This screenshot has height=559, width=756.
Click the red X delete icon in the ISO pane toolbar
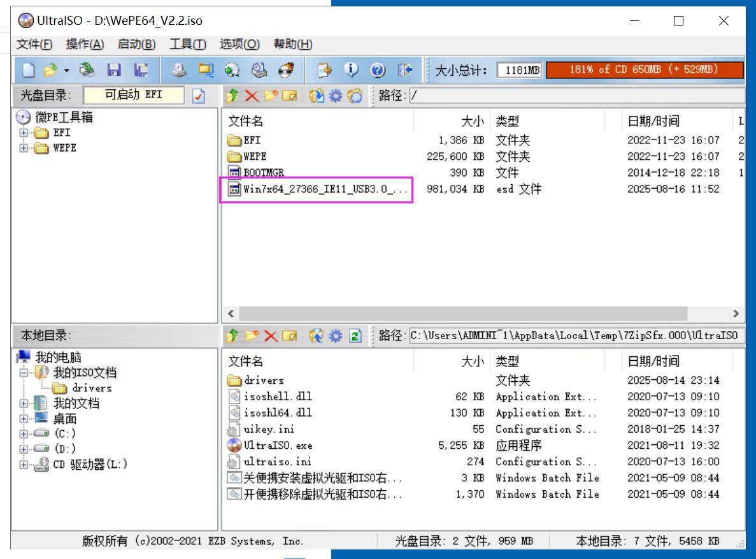tap(252, 96)
